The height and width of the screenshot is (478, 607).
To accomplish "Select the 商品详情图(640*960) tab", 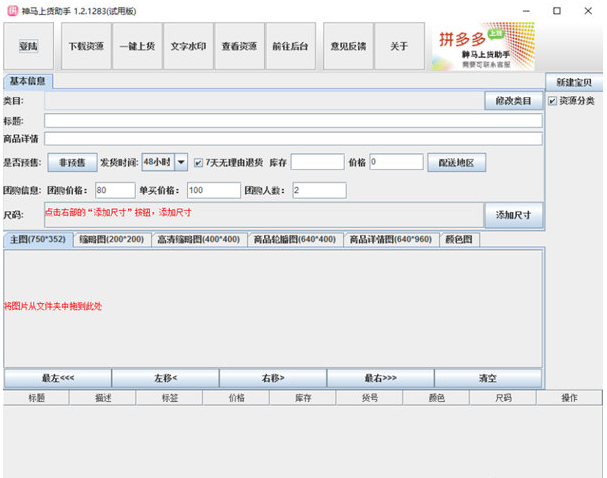I will (x=390, y=240).
